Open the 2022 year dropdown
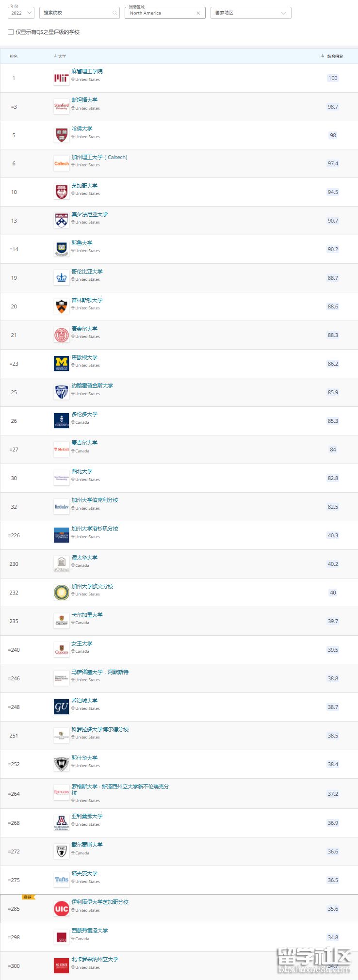Screen dimensions: 358x980 click(21, 13)
